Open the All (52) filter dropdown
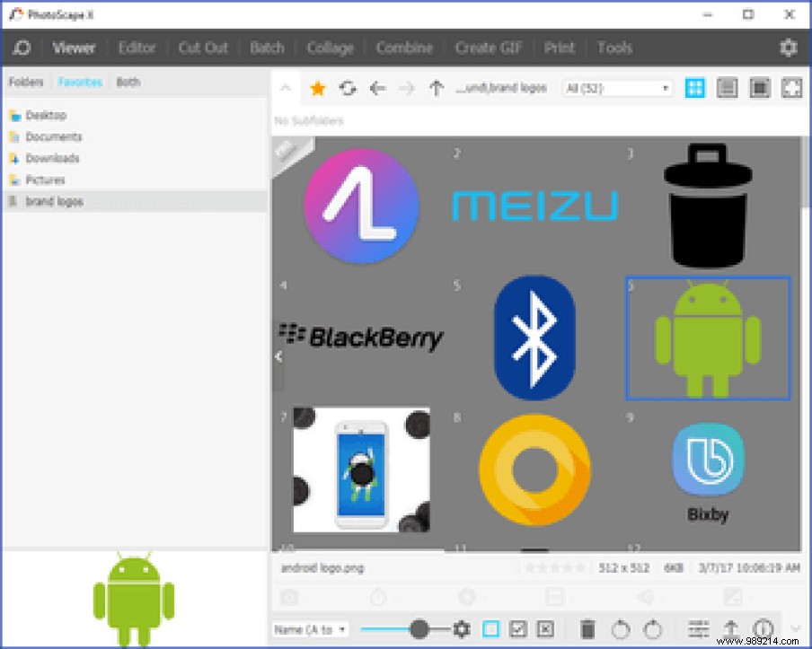The height and width of the screenshot is (649, 812). coord(617,88)
